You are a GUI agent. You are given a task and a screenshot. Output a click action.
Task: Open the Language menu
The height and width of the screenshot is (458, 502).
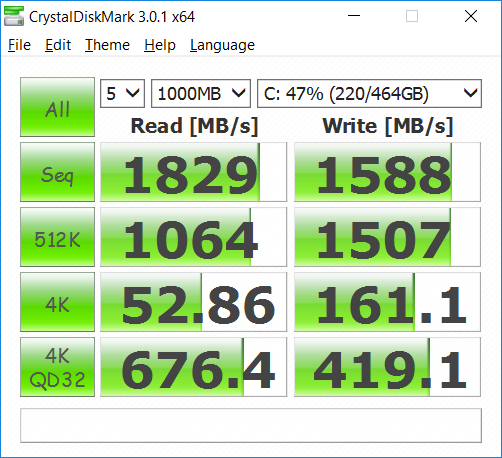click(222, 45)
